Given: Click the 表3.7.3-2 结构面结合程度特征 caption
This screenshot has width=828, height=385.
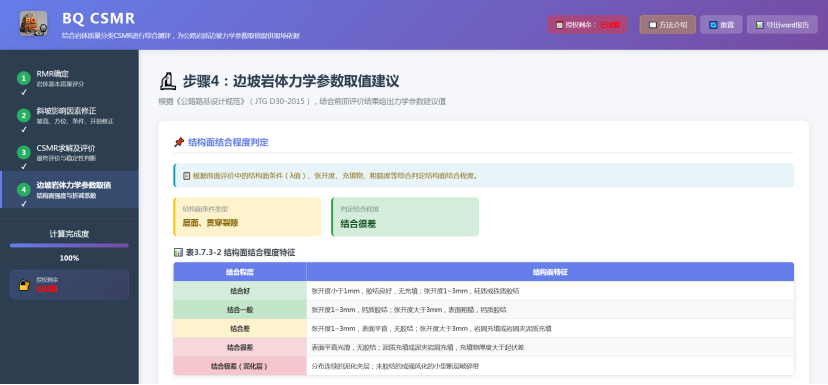Looking at the screenshot, I should 240,252.
